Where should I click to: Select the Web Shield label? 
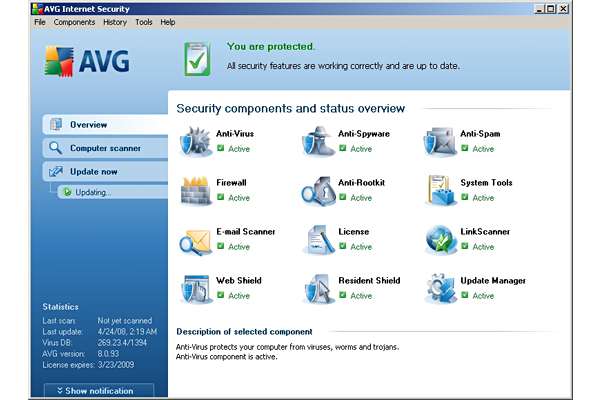click(239, 281)
